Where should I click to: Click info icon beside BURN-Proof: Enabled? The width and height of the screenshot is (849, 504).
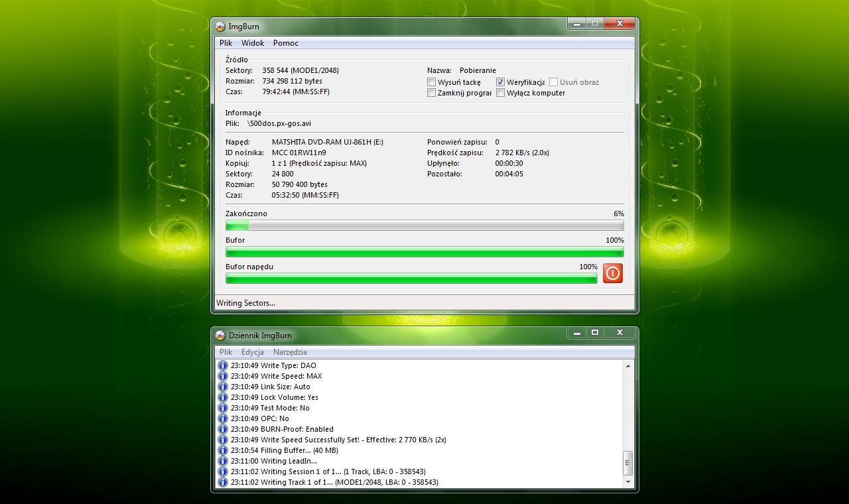(223, 429)
